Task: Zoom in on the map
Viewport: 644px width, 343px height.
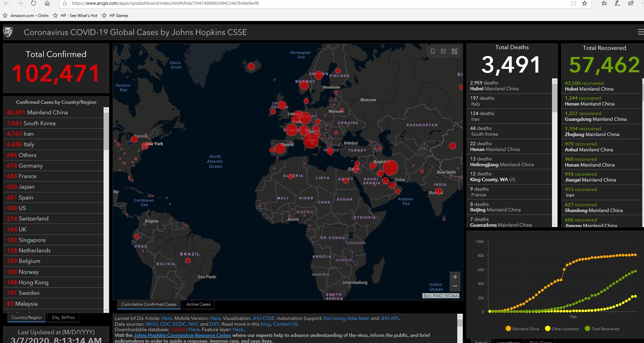Action: [x=455, y=277]
